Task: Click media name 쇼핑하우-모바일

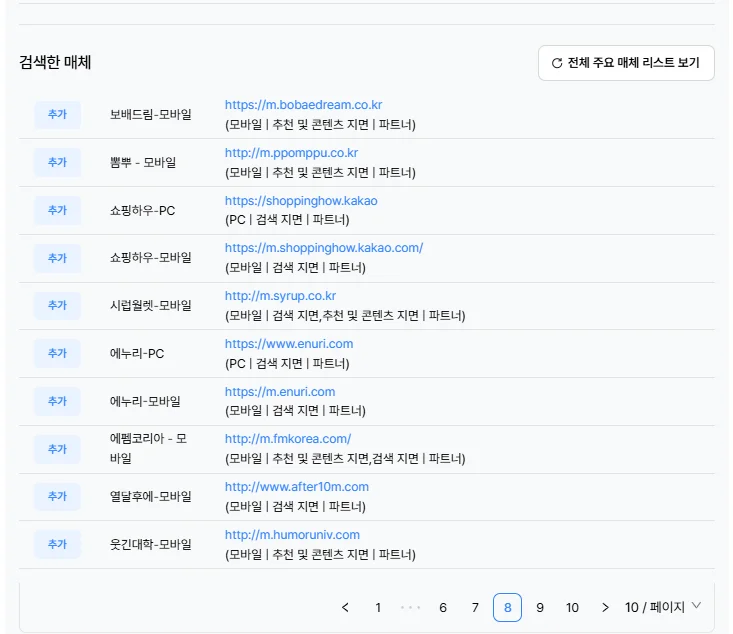Action: (151, 258)
